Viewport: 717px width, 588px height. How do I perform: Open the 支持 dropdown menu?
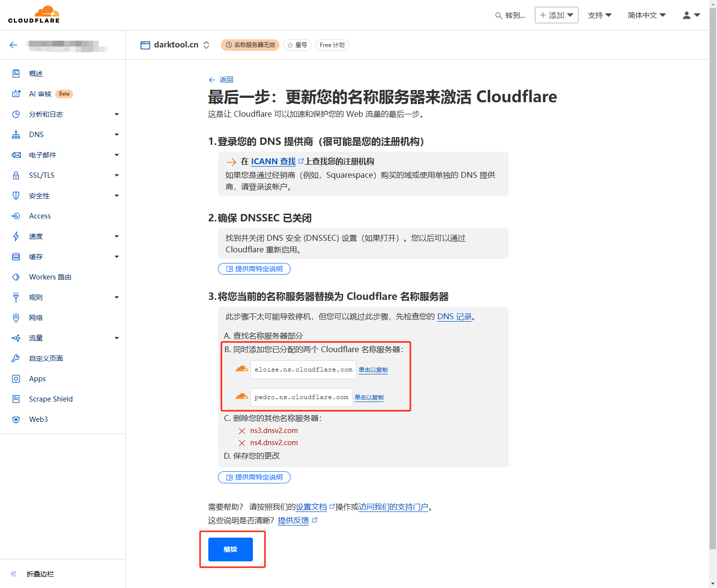coord(600,15)
